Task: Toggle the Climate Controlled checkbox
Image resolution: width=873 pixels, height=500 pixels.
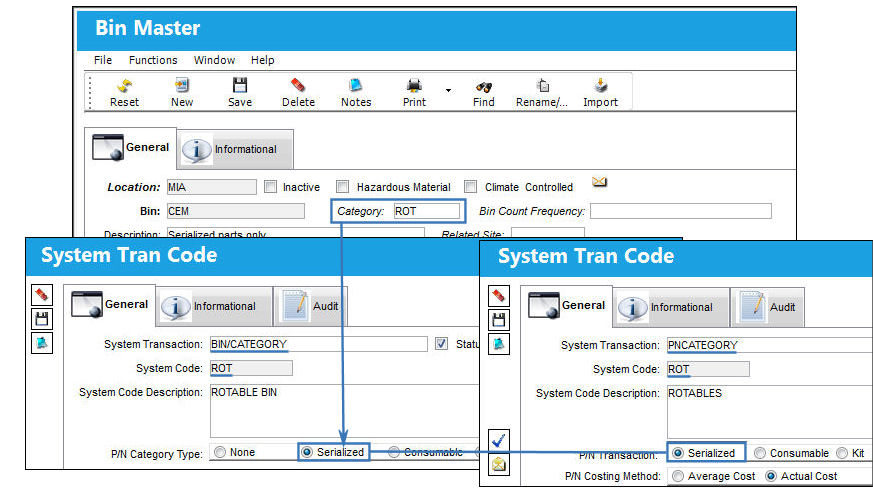Action: coord(471,187)
